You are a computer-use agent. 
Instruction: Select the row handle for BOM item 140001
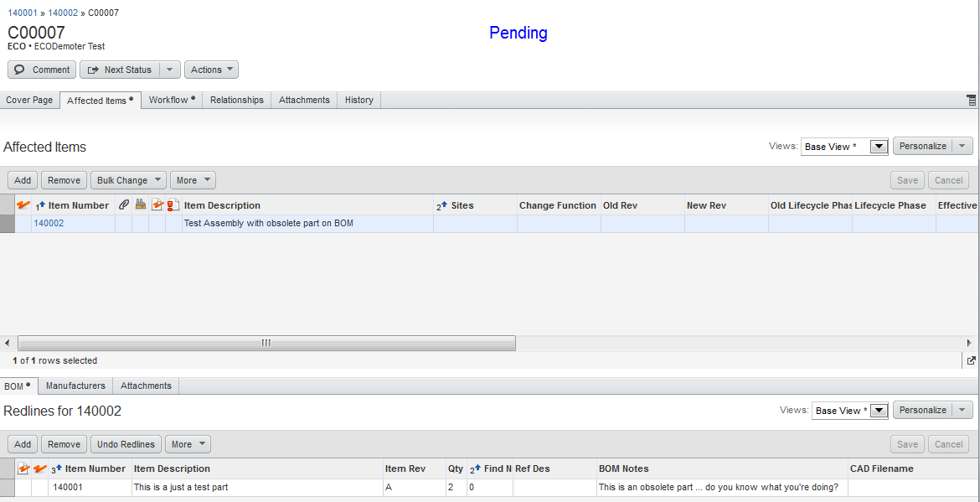(8, 487)
